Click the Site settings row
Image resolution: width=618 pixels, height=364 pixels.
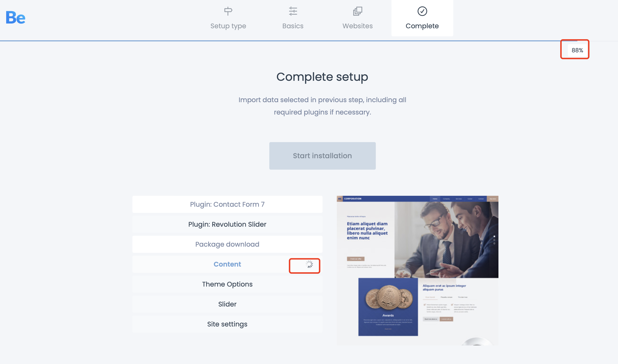pos(227,324)
